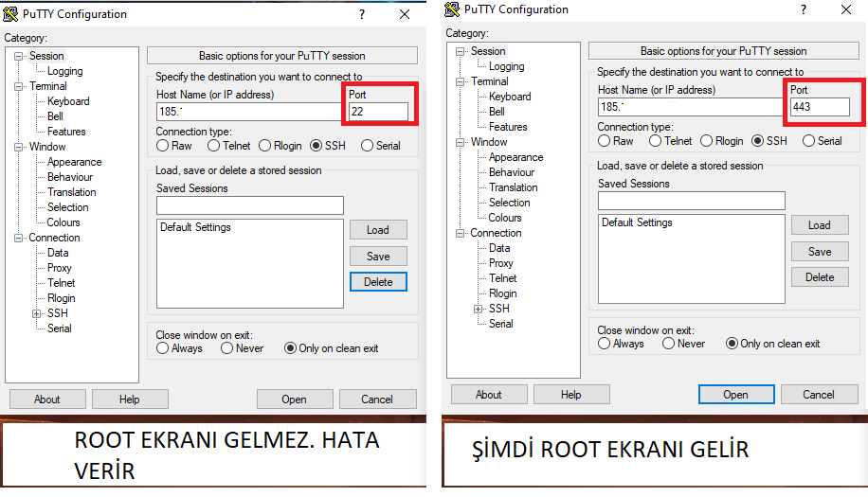
Task: Select Default Settings in the port 443 window's session list
Action: click(x=637, y=222)
